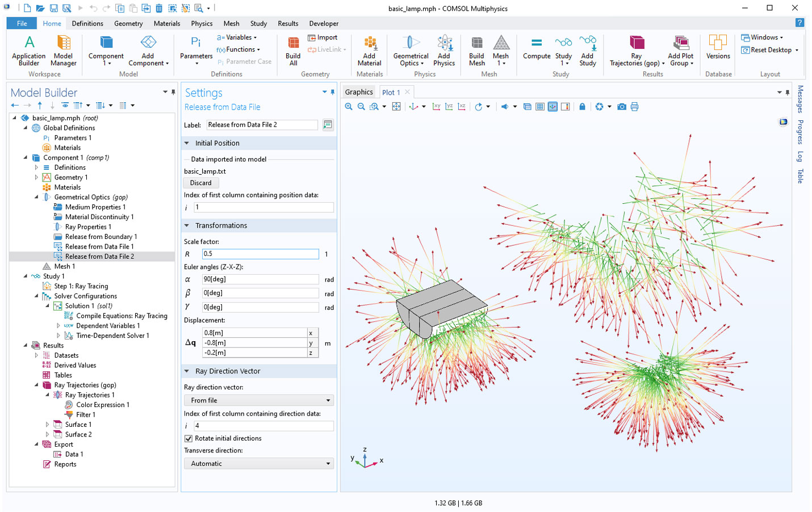The image size is (812, 512).
Task: Switch to the Plot 1 tab
Action: point(391,92)
